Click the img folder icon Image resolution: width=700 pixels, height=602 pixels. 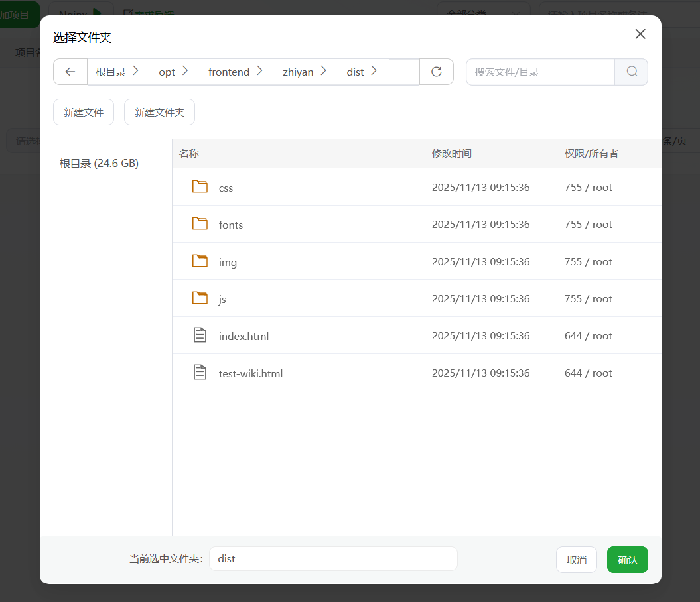coord(200,261)
